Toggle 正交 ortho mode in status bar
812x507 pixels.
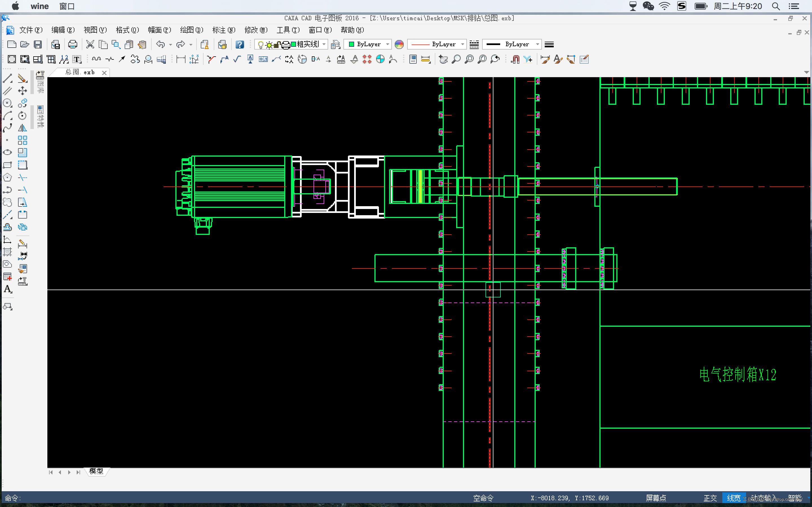tap(710, 498)
